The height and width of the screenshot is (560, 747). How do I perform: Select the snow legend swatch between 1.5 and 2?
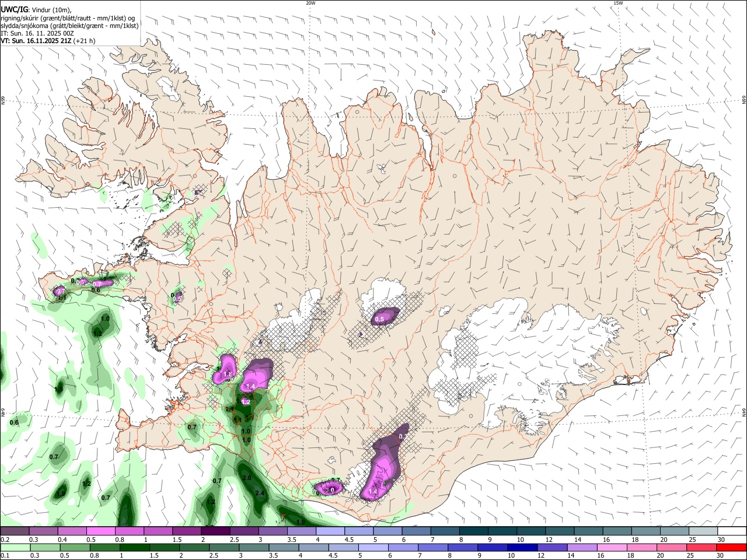point(187,531)
